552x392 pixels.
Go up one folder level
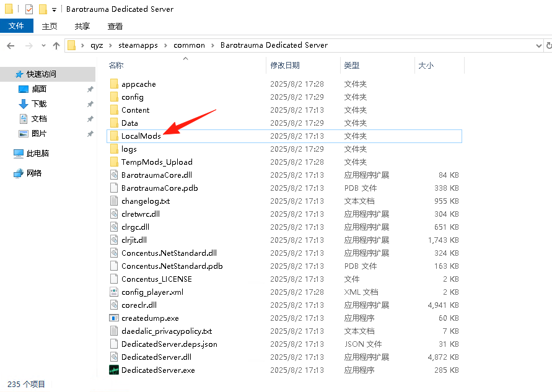click(56, 45)
